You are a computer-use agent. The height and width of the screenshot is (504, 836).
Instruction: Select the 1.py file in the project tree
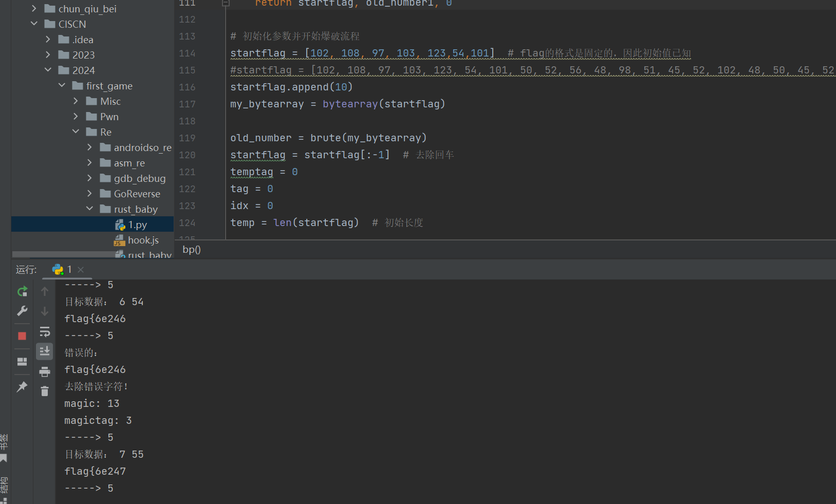coord(137,225)
